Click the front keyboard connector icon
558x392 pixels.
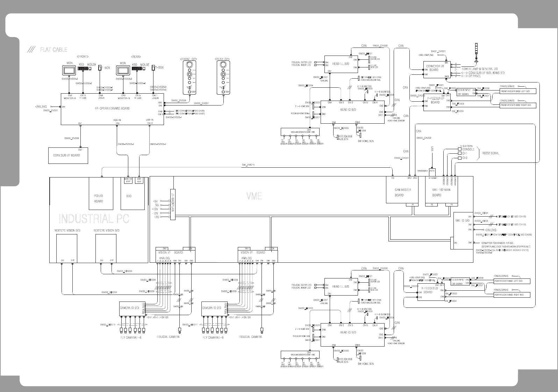pyautogui.click(x=83, y=69)
